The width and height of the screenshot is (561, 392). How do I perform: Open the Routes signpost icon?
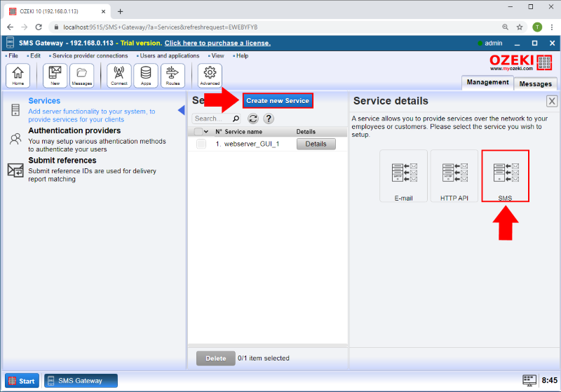click(173, 76)
